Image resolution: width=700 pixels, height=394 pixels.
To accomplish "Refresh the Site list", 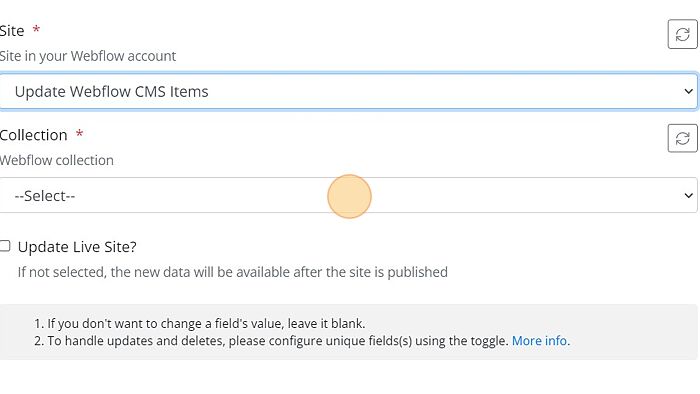I will click(682, 34).
